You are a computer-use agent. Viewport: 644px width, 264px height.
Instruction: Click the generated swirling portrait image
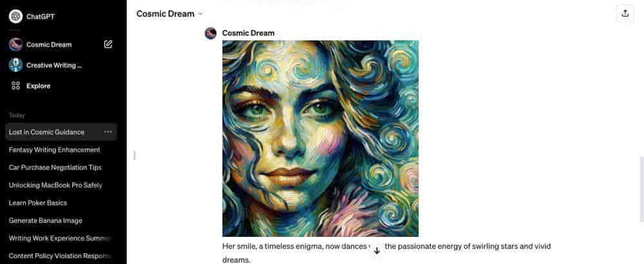coord(320,139)
